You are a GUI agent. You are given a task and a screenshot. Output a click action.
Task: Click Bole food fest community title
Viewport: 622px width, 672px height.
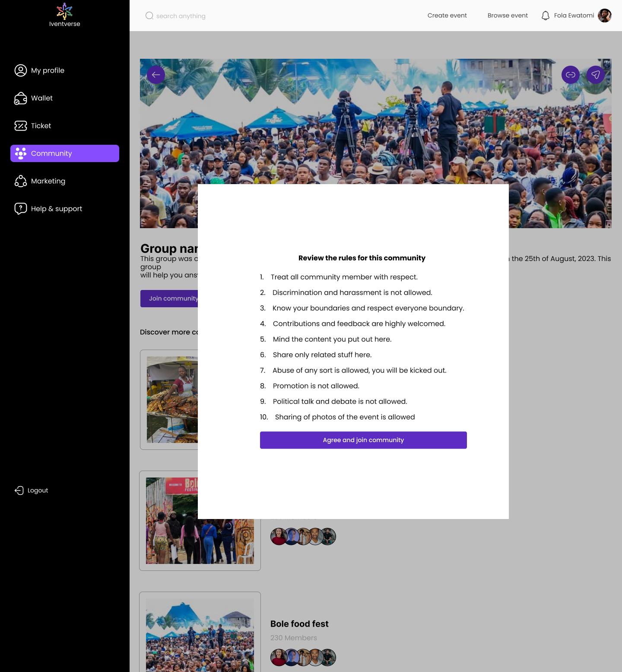click(299, 624)
